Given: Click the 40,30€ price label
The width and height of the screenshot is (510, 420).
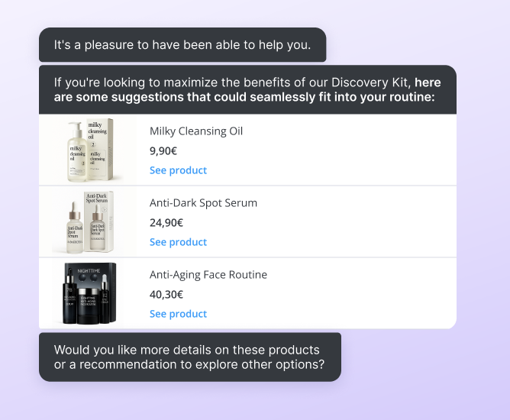Looking at the screenshot, I should (x=166, y=294).
